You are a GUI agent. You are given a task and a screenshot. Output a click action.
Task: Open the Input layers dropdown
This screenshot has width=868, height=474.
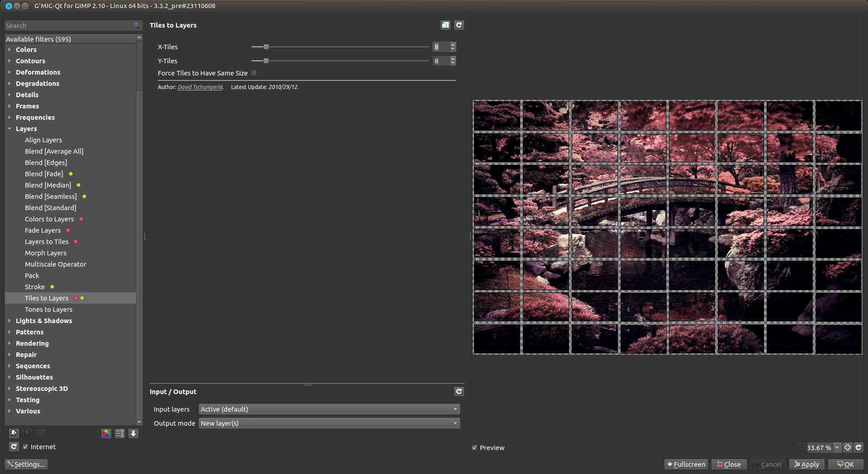329,409
